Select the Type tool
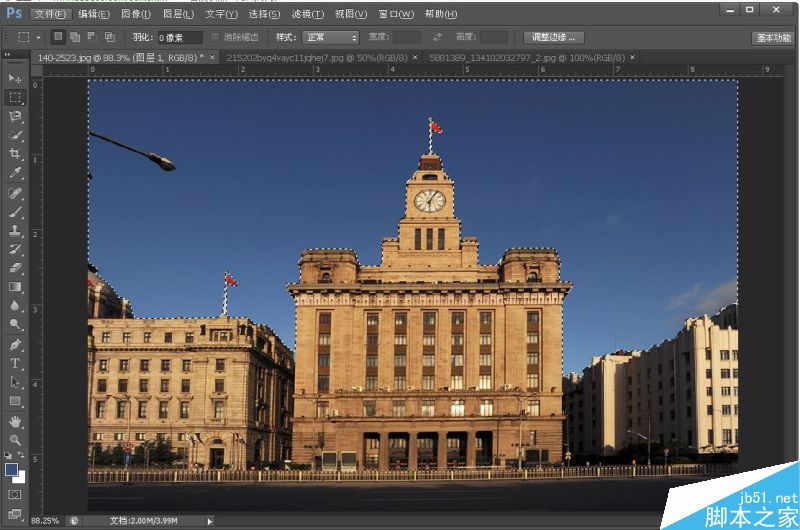 tap(15, 364)
